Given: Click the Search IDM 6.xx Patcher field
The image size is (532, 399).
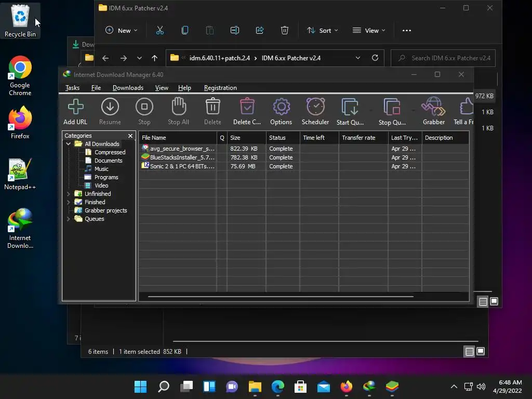Looking at the screenshot, I should [443, 58].
